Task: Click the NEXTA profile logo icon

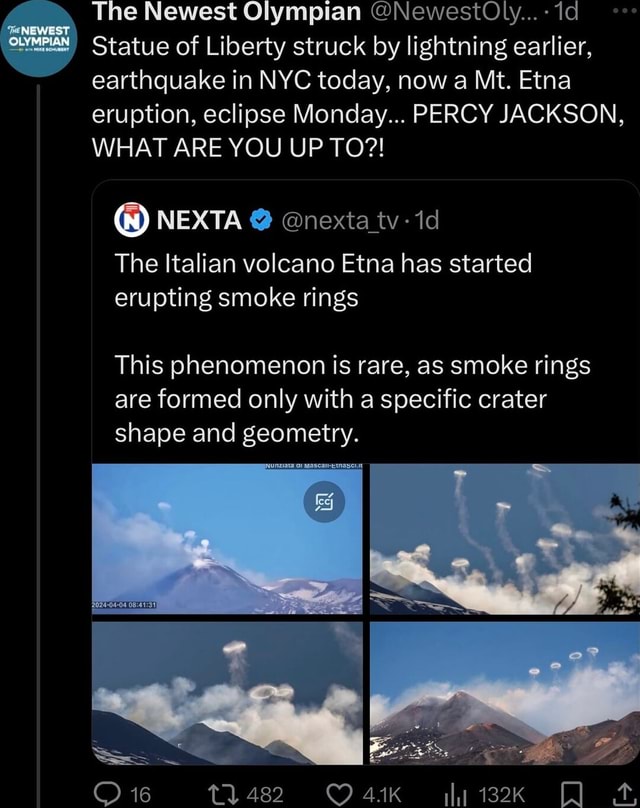Action: coord(132,218)
